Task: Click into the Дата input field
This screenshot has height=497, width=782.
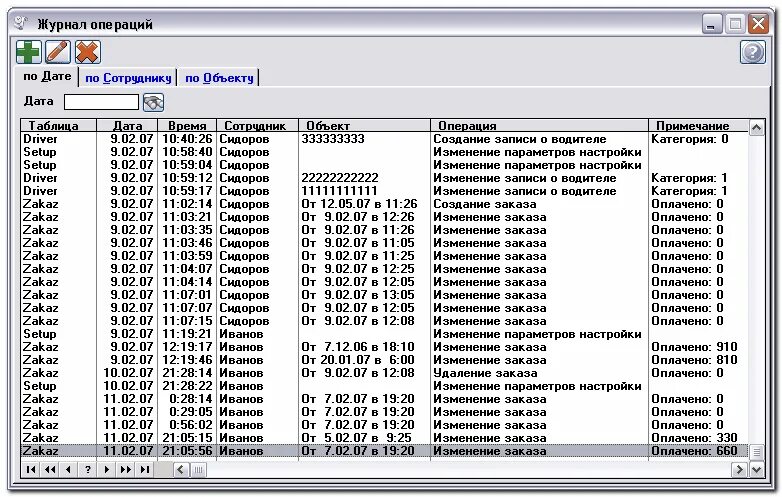Action: click(x=101, y=102)
